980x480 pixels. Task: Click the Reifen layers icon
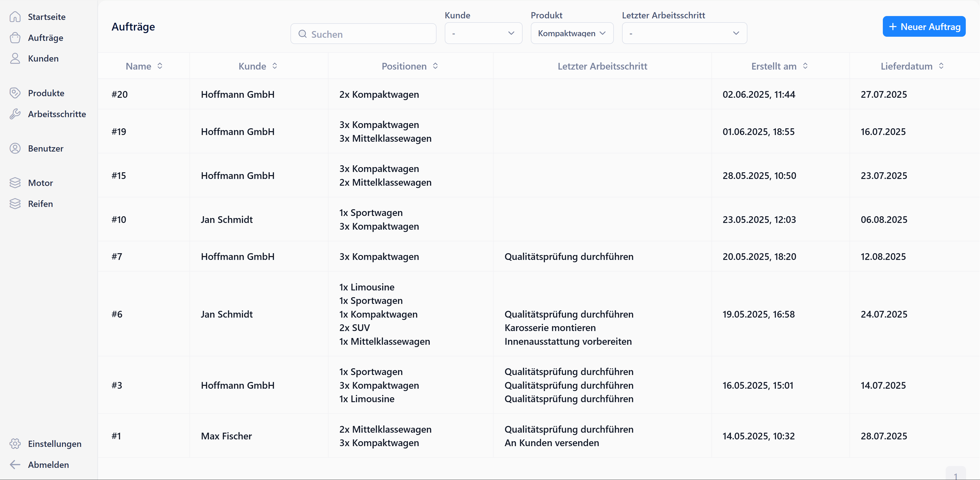15,204
